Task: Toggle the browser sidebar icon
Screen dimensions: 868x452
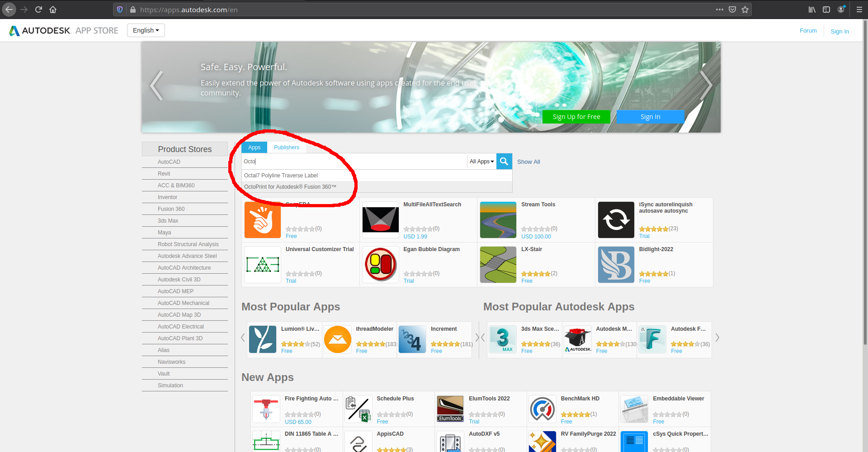Action: 826,10
